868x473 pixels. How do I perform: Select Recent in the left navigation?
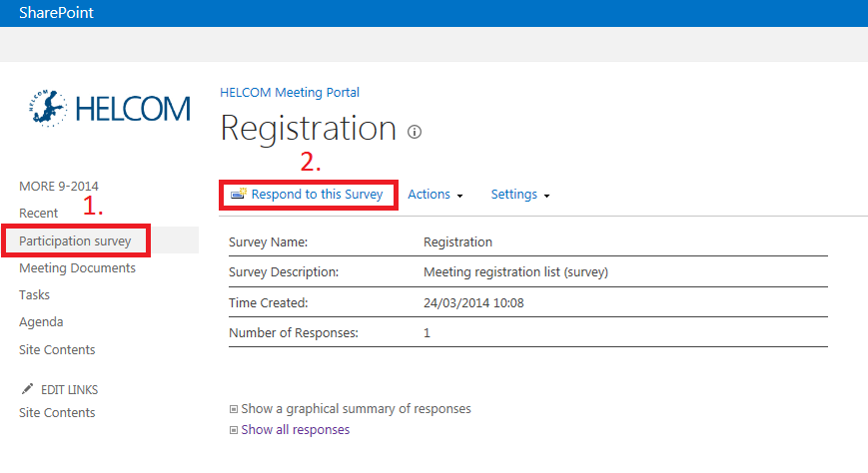click(x=38, y=213)
